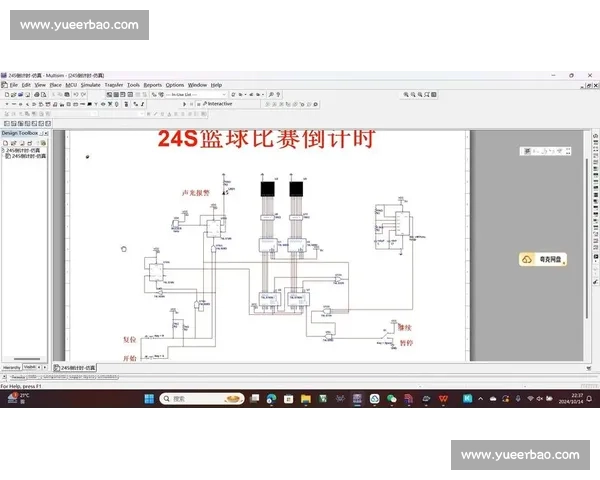Click the Zoom to area icon
Image resolution: width=600 pixels, height=480 pixels.
pyautogui.click(x=420, y=95)
